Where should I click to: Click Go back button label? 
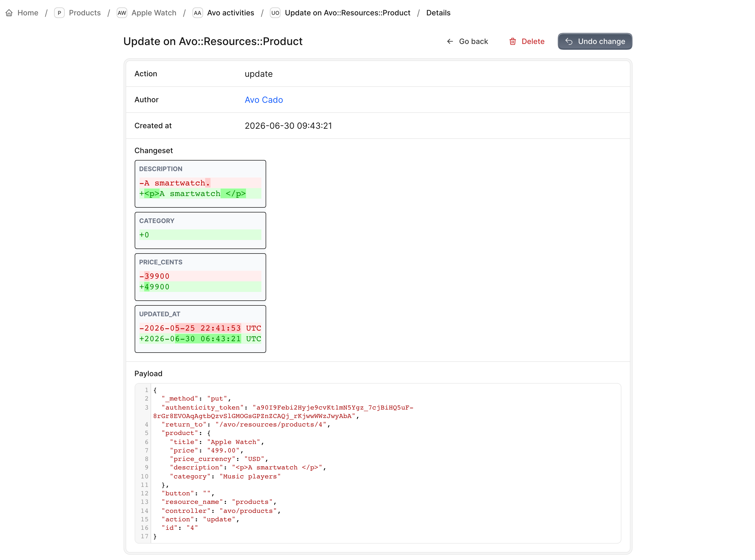(473, 41)
